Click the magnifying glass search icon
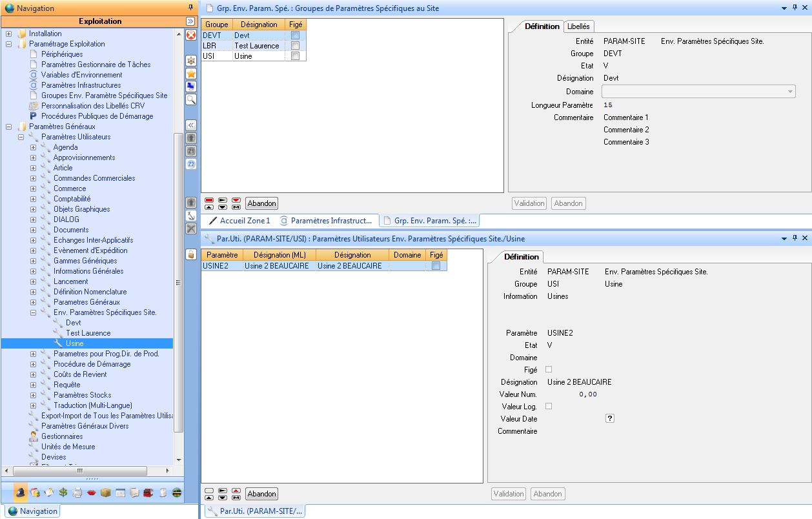 [191, 99]
